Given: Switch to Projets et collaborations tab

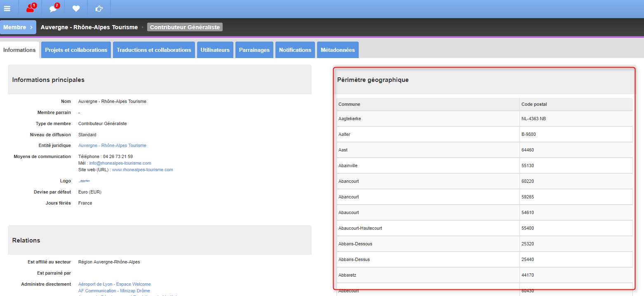Looking at the screenshot, I should point(76,50).
